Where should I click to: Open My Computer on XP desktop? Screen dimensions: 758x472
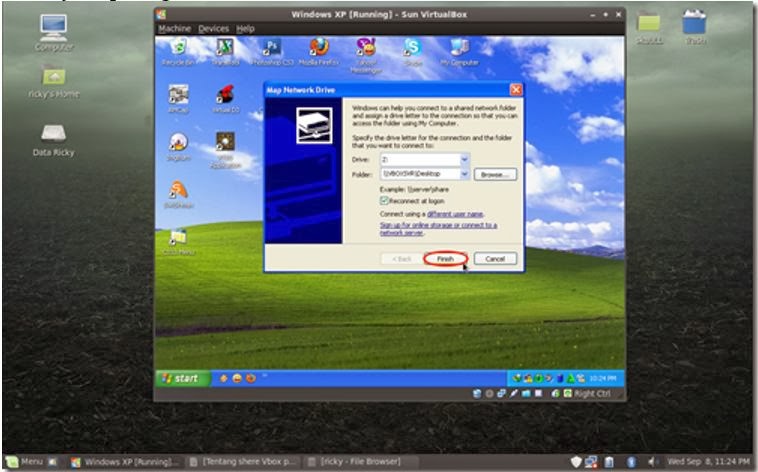click(459, 51)
